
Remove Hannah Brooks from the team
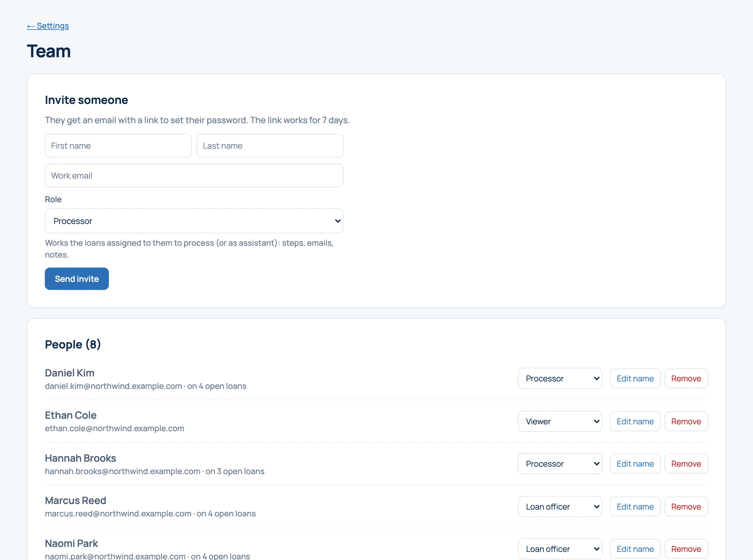tap(686, 464)
